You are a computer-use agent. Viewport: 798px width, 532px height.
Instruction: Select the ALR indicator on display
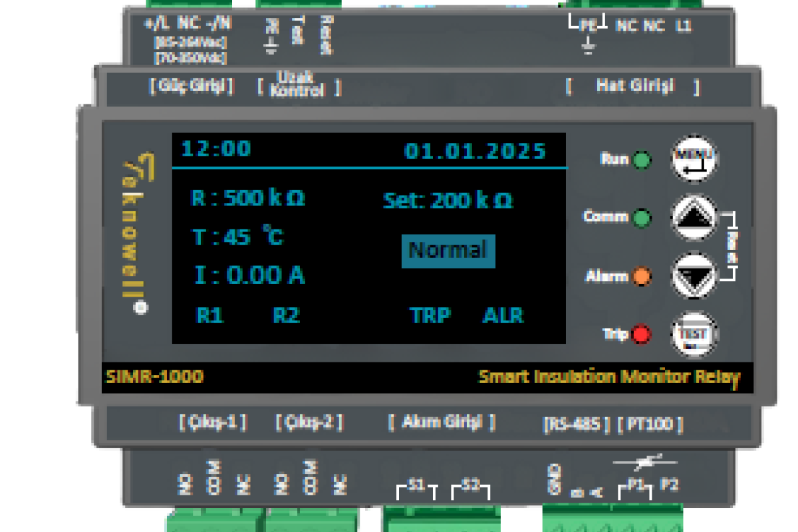[x=503, y=315]
